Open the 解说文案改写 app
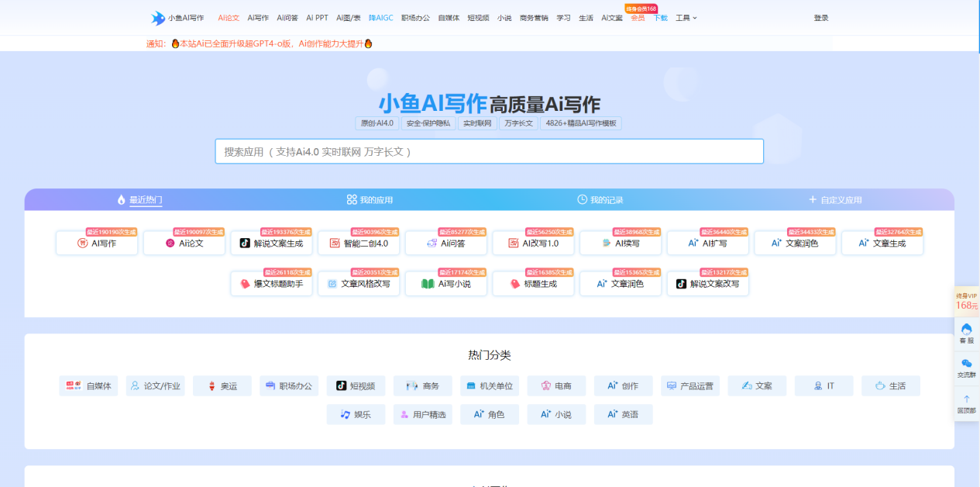Screen dimensions: 980x487 click(708, 284)
